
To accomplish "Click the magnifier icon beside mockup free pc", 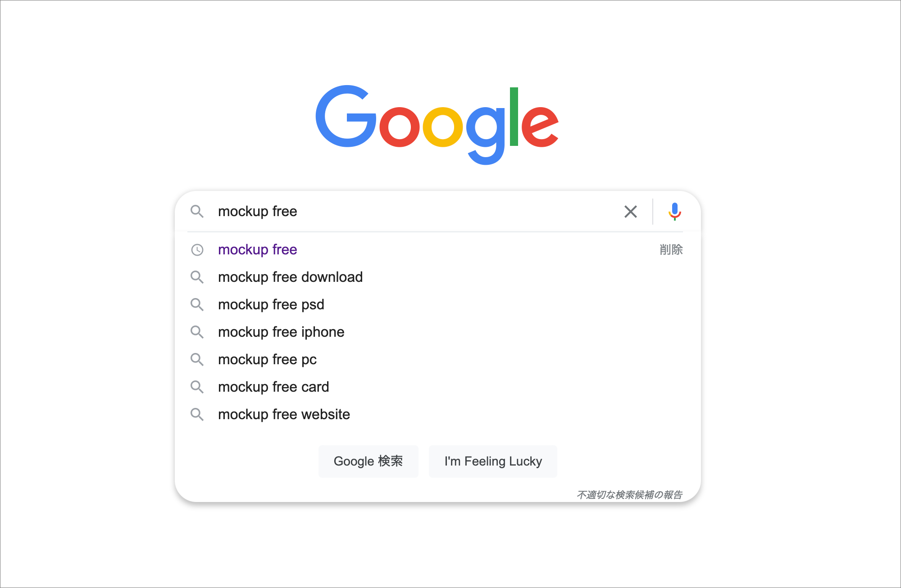I will [197, 359].
